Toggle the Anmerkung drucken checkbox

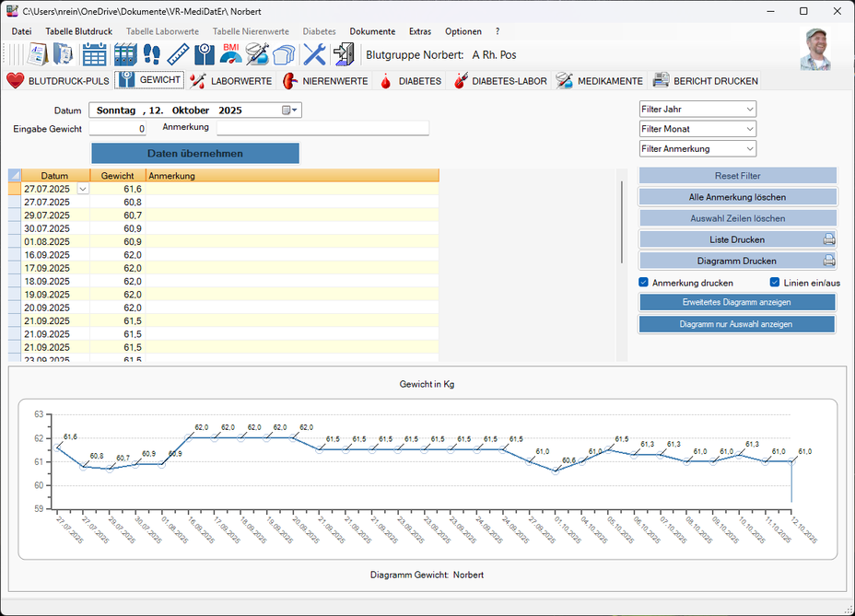coord(644,283)
